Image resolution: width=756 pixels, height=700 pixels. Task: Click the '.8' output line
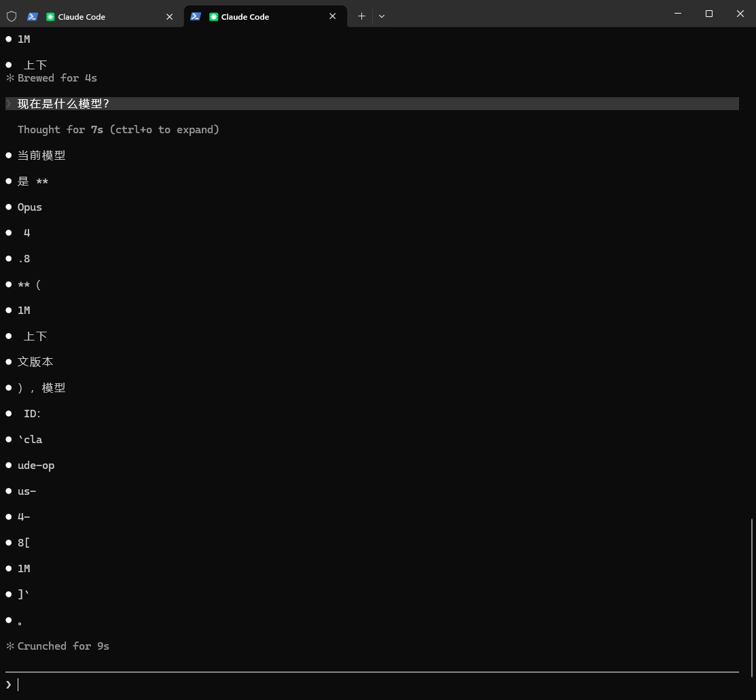coord(24,258)
